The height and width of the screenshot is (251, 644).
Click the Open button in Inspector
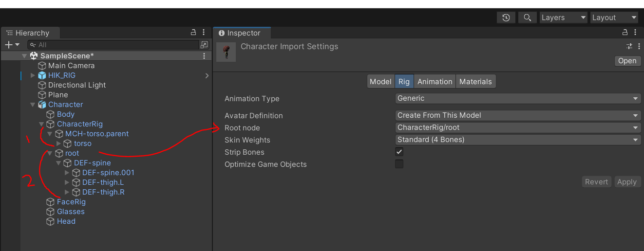627,61
